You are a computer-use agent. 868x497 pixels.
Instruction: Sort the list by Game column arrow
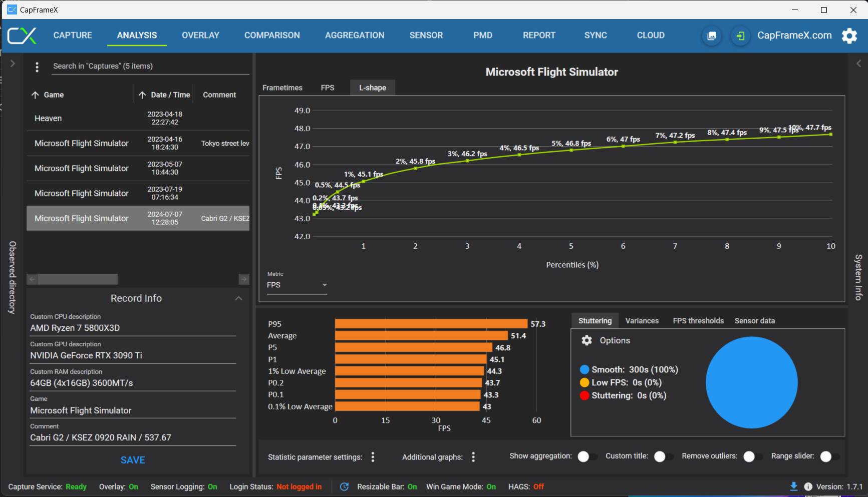(35, 95)
